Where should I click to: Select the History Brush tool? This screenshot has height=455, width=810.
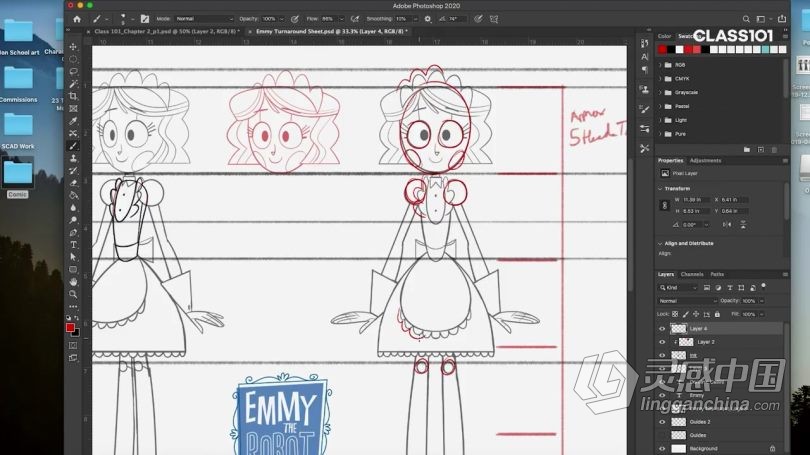73,170
